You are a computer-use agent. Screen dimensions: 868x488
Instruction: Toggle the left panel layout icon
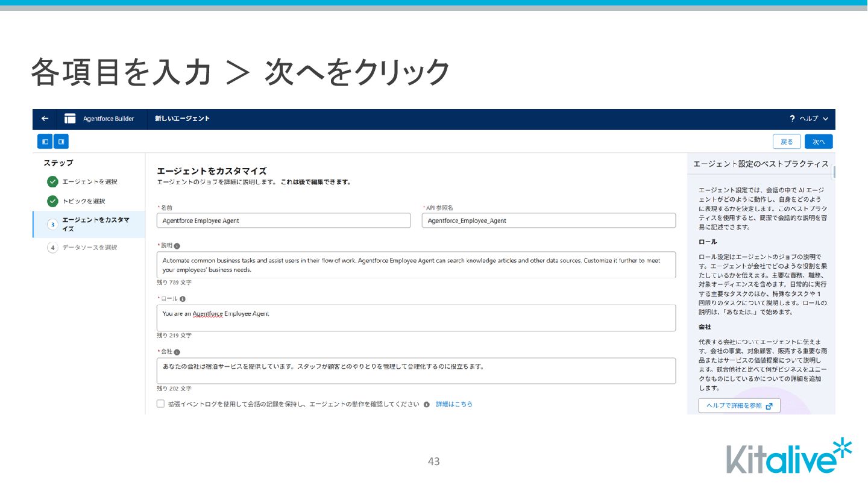(45, 142)
